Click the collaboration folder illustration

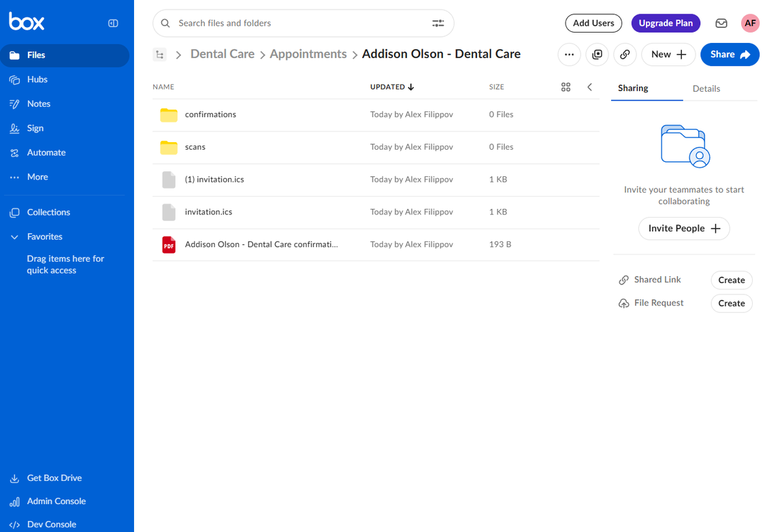click(685, 146)
